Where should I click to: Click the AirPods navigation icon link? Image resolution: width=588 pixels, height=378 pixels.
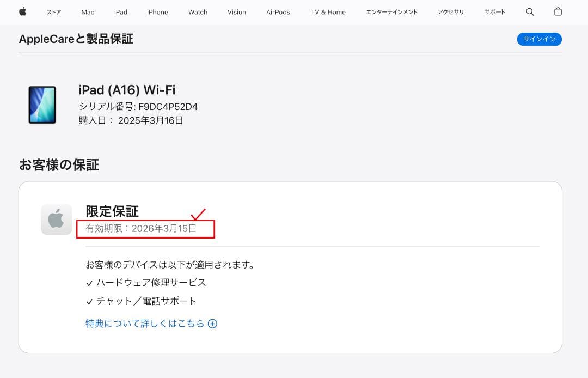278,12
